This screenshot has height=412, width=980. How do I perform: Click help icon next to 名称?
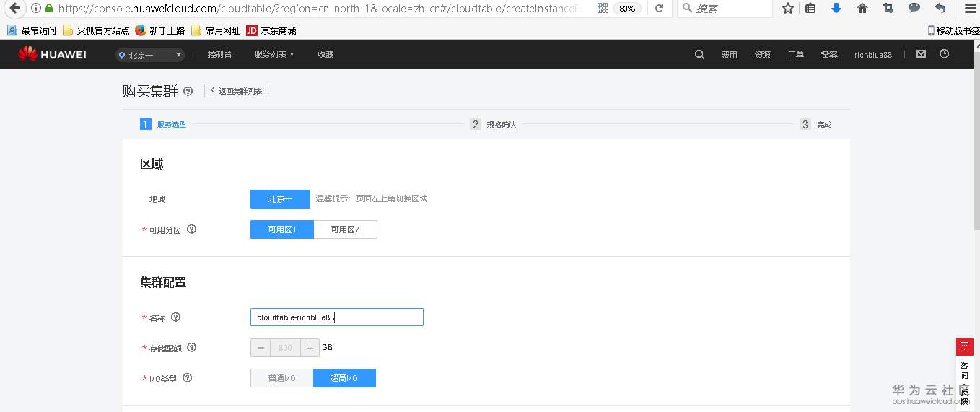pyautogui.click(x=175, y=317)
